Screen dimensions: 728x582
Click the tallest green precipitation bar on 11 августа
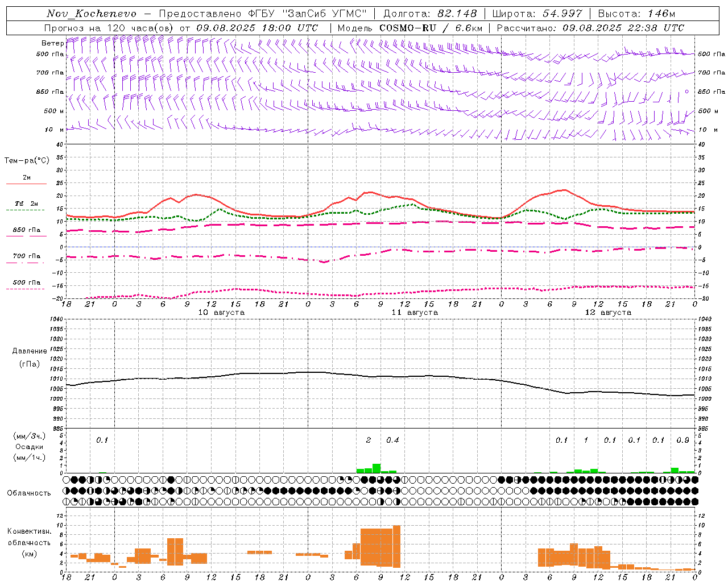377,468
